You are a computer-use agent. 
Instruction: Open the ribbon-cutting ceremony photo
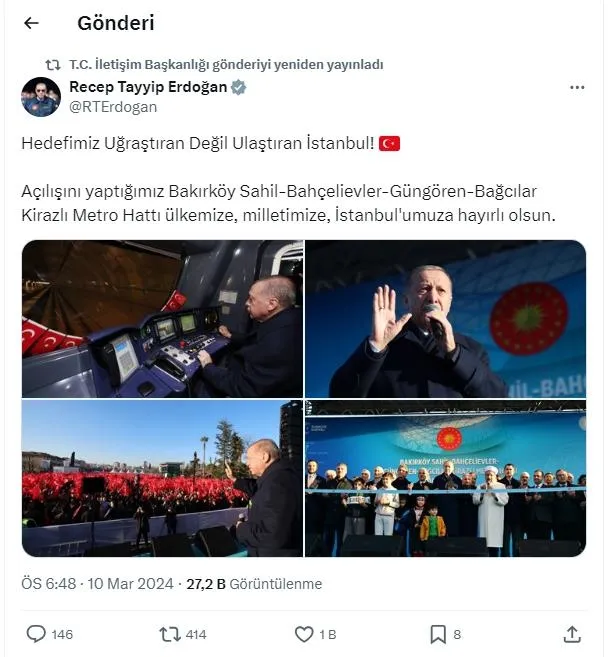coord(445,479)
